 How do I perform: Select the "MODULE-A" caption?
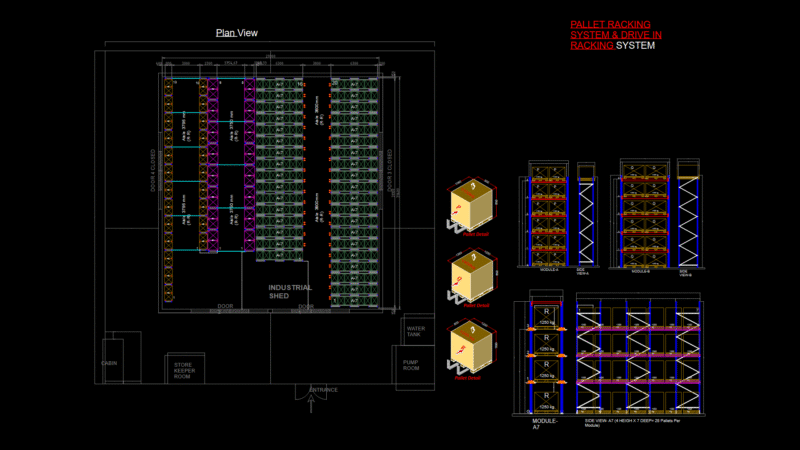coord(549,270)
